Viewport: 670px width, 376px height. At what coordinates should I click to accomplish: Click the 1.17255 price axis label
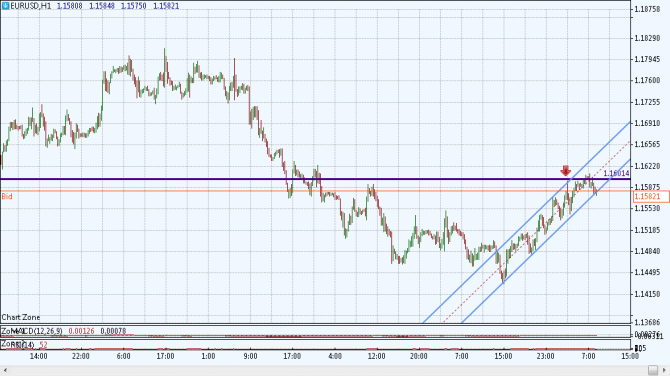(x=648, y=102)
